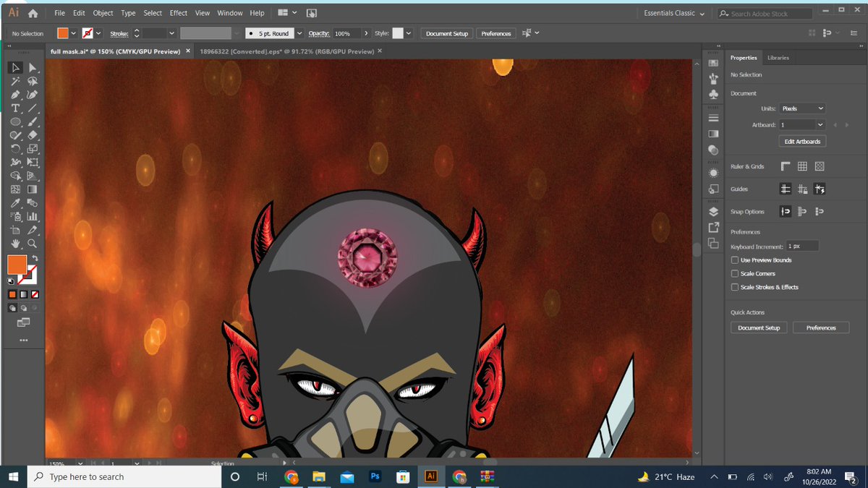868x488 pixels.
Task: Open the graphic Style dropdown
Action: point(409,33)
